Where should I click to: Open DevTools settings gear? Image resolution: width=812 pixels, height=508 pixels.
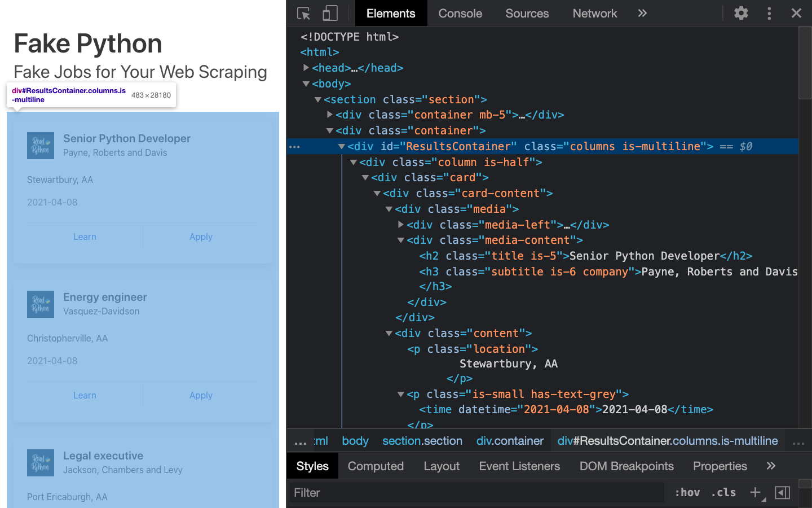click(741, 13)
